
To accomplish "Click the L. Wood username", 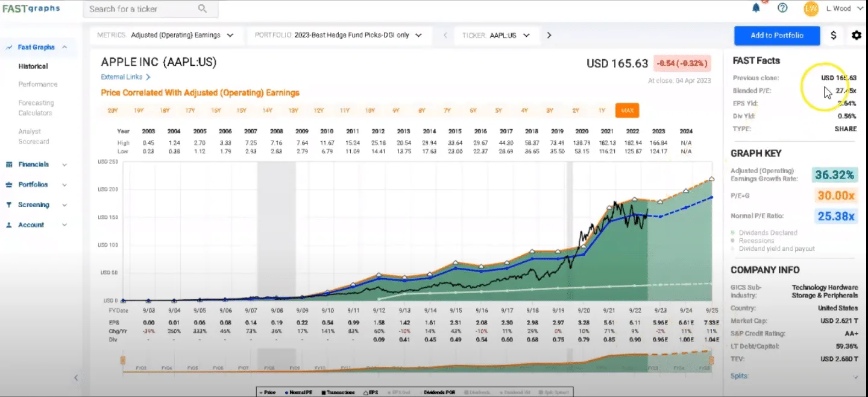I will pos(838,8).
